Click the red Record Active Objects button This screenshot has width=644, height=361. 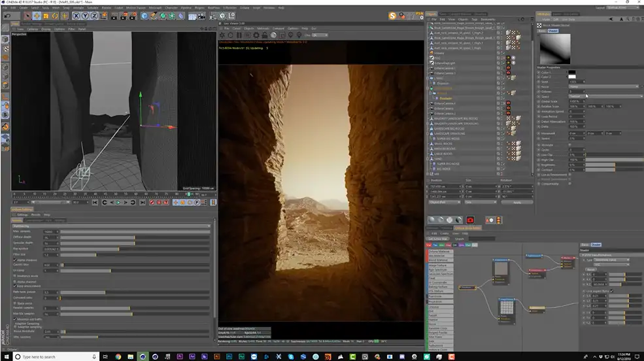[x=152, y=203]
